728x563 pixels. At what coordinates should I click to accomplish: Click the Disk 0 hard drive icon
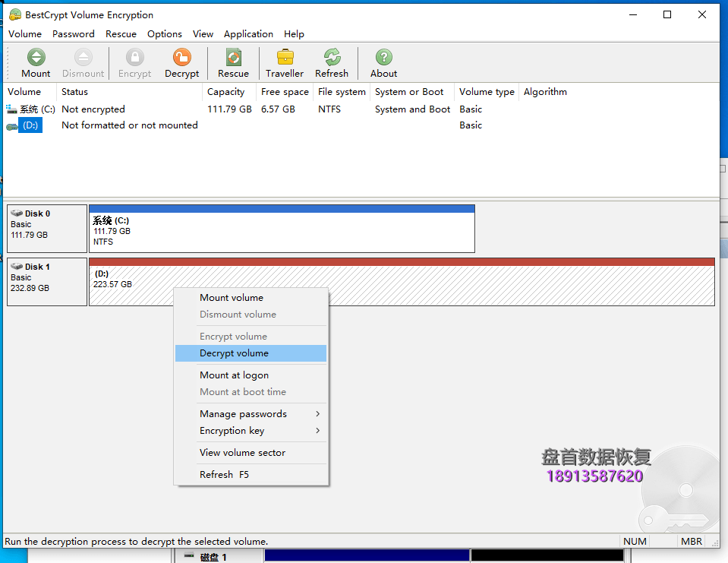(x=17, y=213)
